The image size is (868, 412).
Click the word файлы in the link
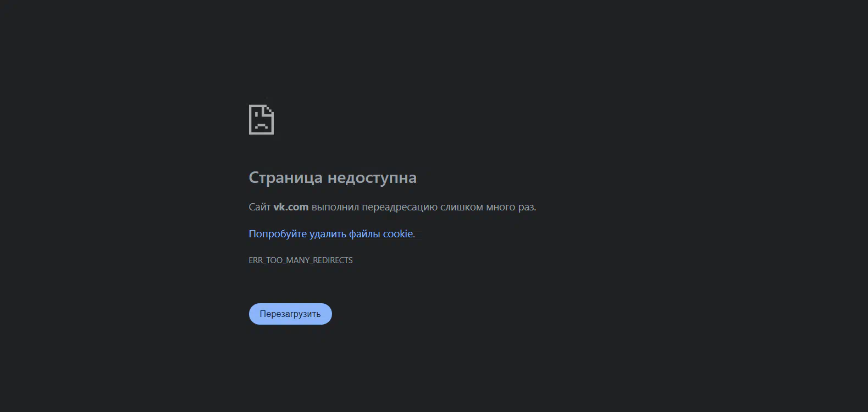click(364, 234)
